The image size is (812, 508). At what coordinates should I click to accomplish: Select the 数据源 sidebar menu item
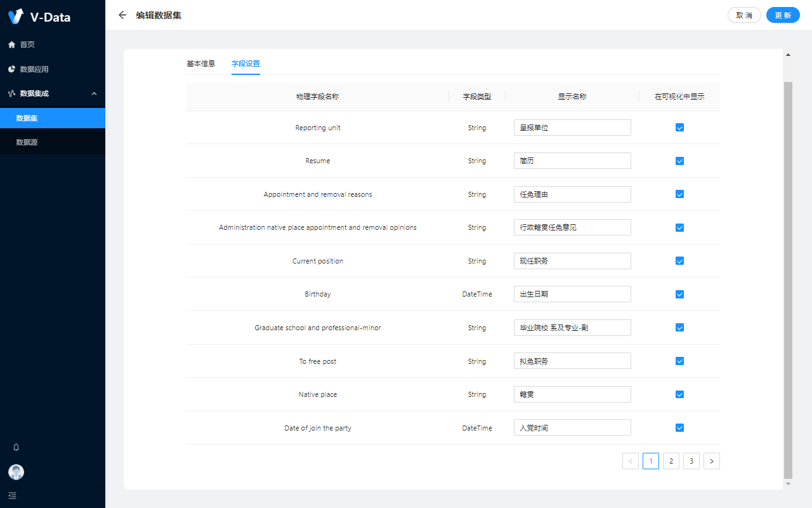pos(27,142)
